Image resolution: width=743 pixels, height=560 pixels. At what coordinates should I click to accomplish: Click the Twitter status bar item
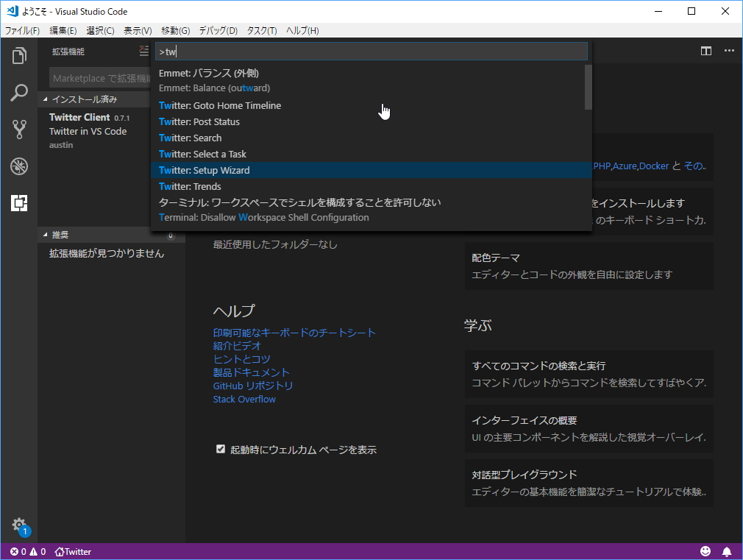[x=72, y=550]
